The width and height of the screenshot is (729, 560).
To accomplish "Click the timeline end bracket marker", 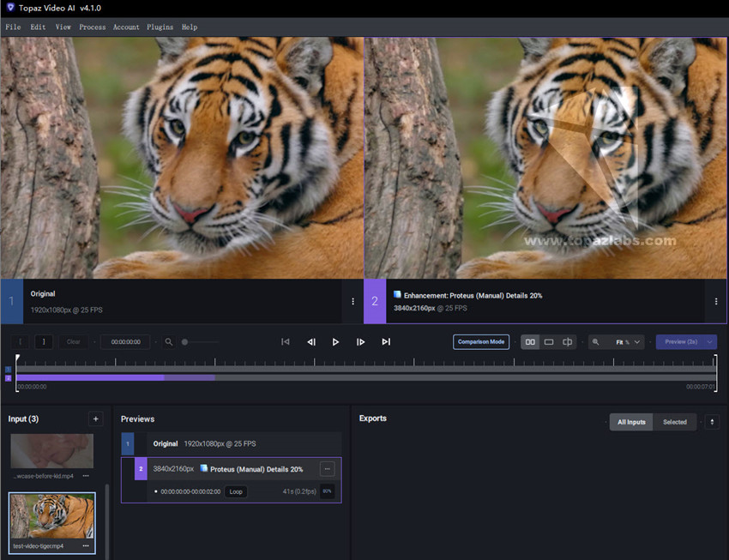I will [x=715, y=373].
